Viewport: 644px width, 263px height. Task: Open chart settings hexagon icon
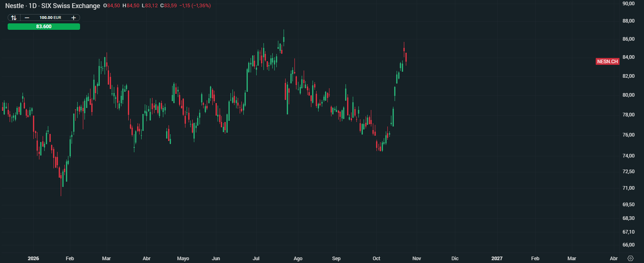tap(630, 259)
